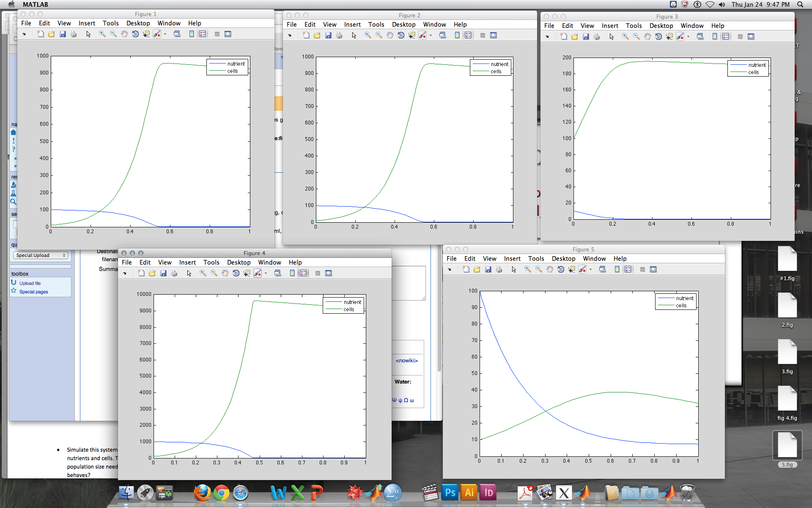This screenshot has width=812, height=508.
Task: Click Rotate 3D icon in Figure 3
Action: (x=658, y=36)
